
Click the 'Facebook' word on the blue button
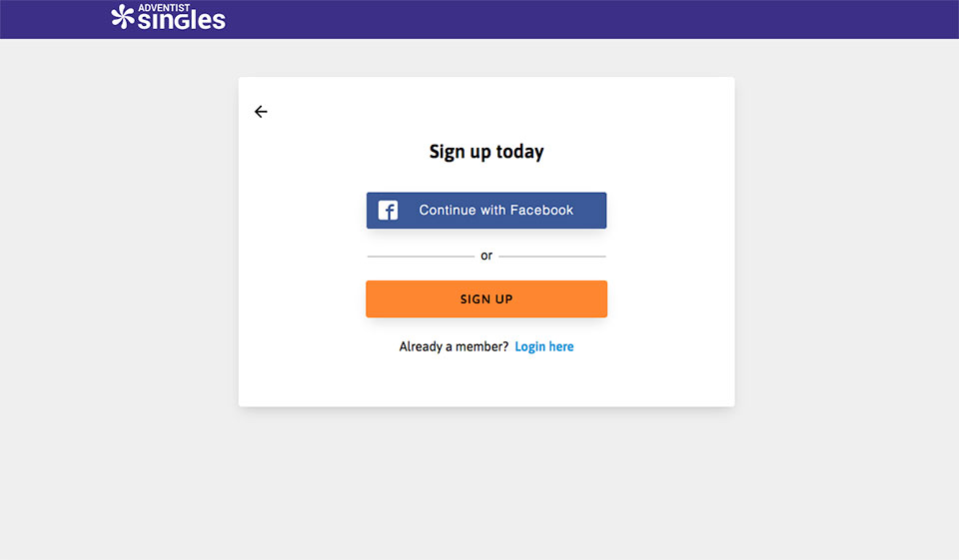(541, 211)
